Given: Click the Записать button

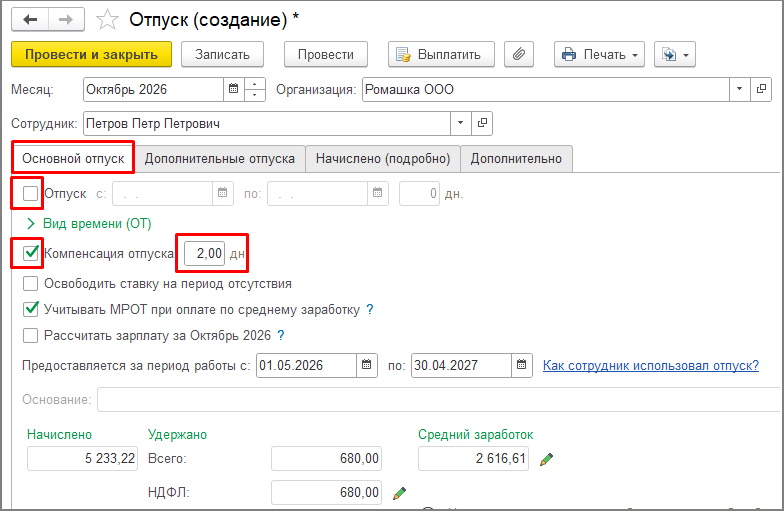Looking at the screenshot, I should (x=222, y=54).
